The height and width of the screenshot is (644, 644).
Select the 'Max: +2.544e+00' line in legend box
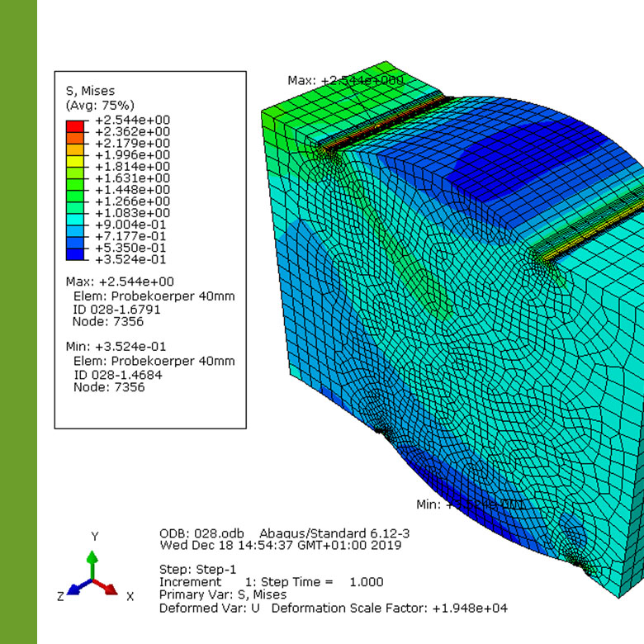[x=120, y=282]
